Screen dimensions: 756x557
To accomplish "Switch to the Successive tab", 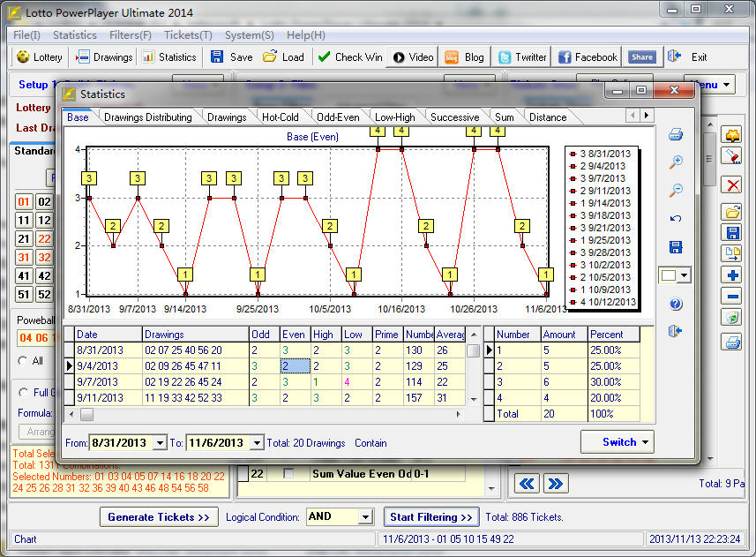I will [454, 117].
